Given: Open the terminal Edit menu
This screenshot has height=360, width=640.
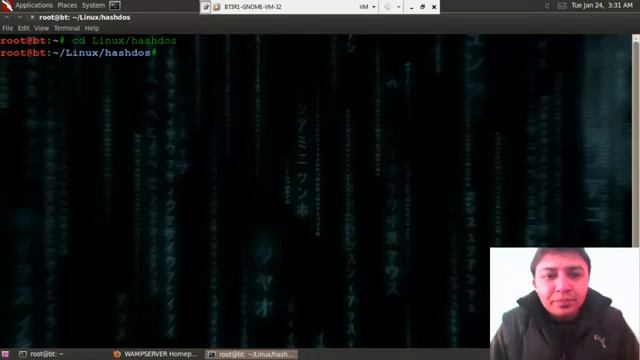Looking at the screenshot, I should pyautogui.click(x=23, y=28).
